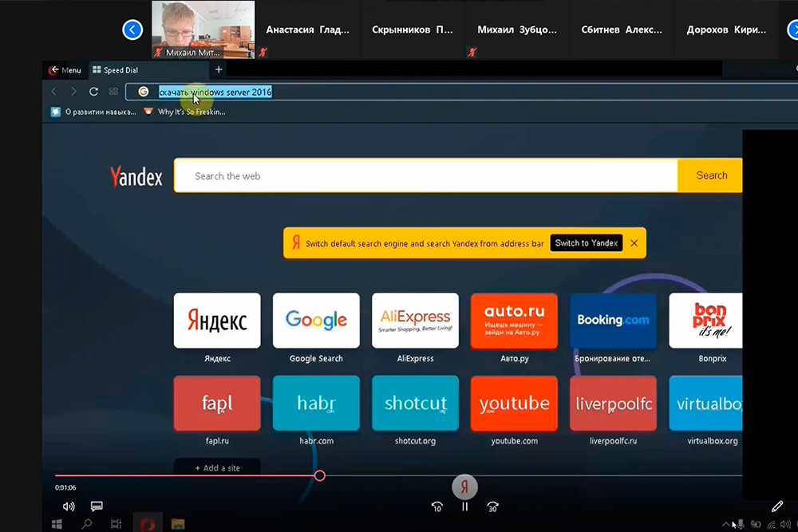Click the 'Add a site' button
The image size is (798, 532).
click(217, 468)
